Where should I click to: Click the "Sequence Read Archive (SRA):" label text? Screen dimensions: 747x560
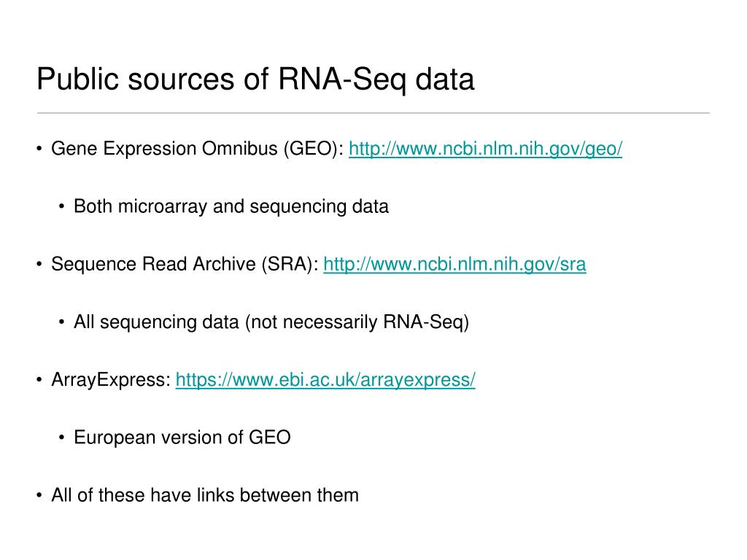point(185,264)
